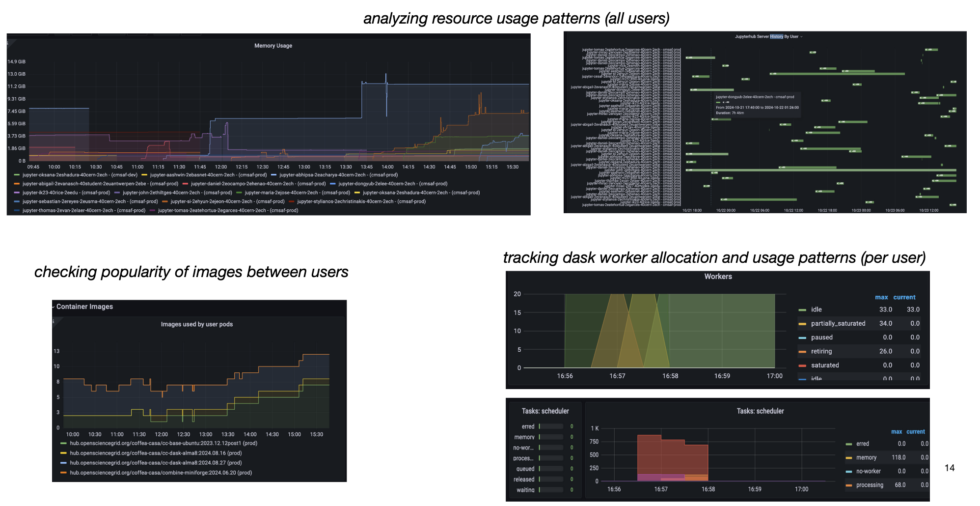Select combine-miniforge:2024.06.20 image legend entry

coord(161,473)
